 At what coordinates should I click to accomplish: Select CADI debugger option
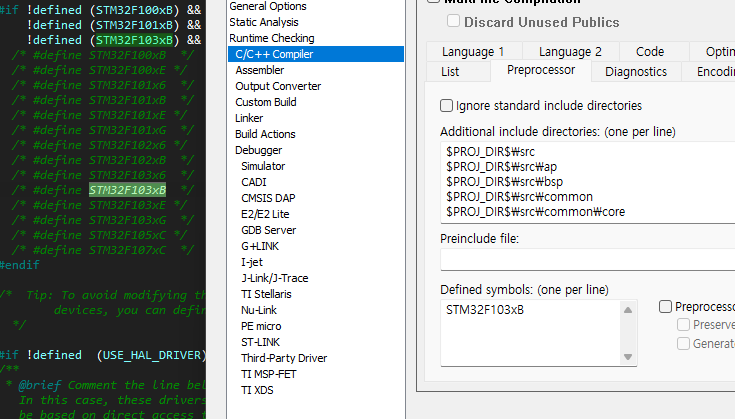pos(254,182)
